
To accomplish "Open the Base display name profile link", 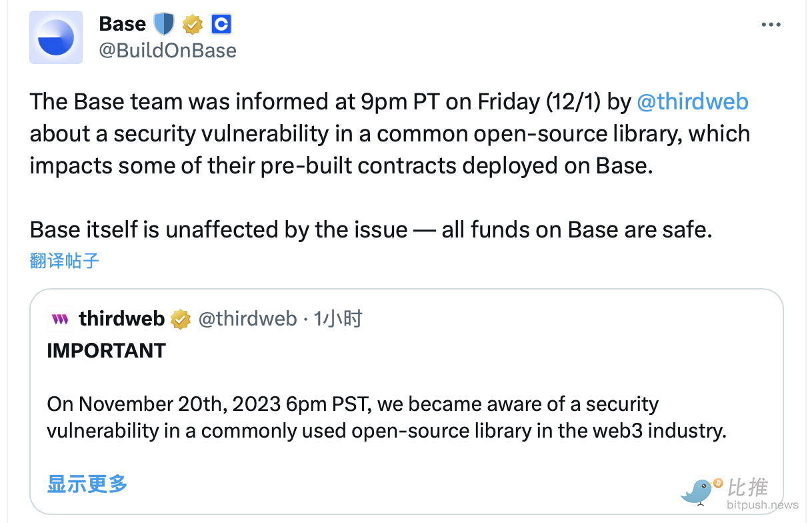I will point(122,24).
